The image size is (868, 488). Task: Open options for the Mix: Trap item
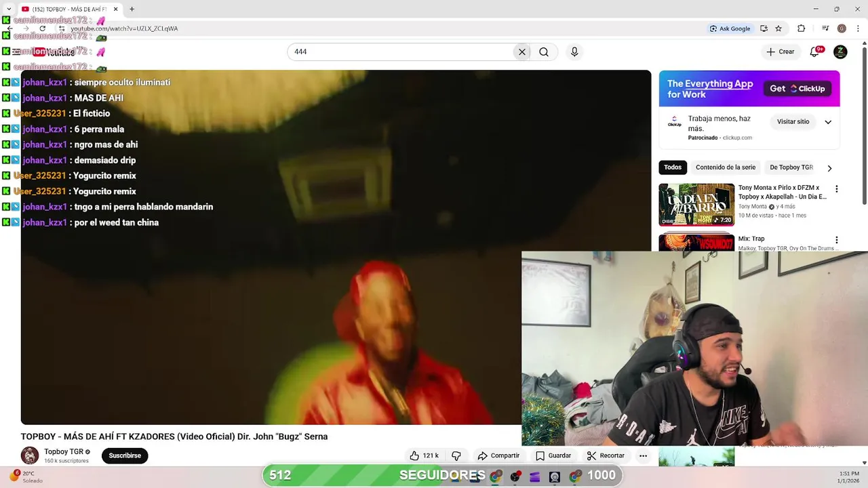click(x=836, y=240)
